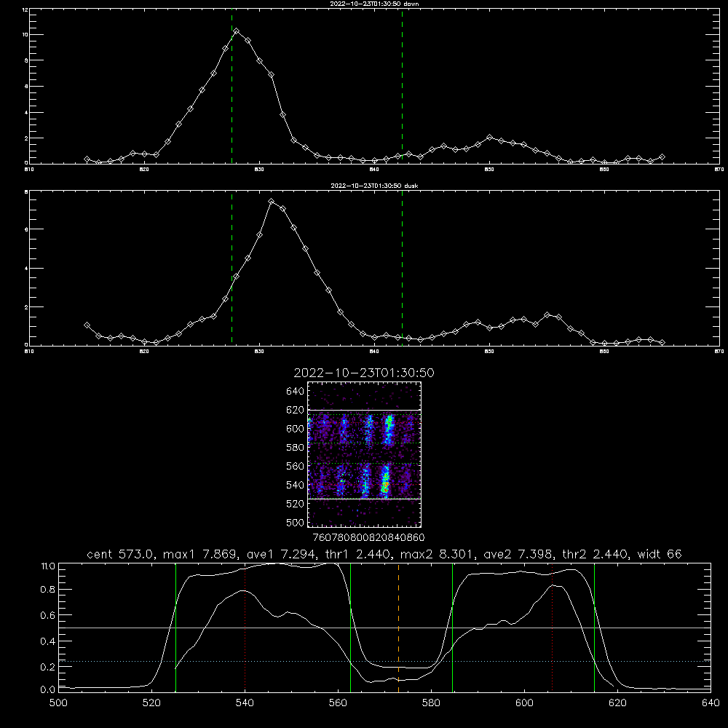Click the secondary peak marker near 855 in the dusk plot
The height and width of the screenshot is (728, 728).
pyautogui.click(x=547, y=314)
